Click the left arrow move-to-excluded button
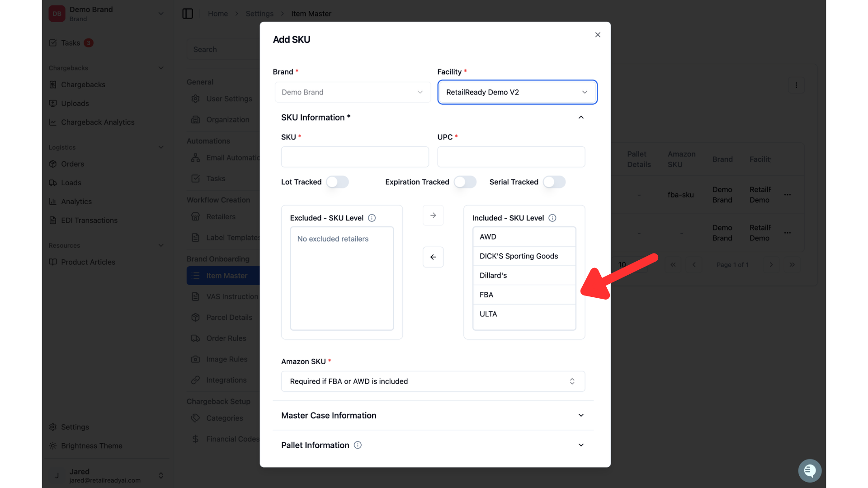Screen dimensions: 868x488 tap(433, 257)
